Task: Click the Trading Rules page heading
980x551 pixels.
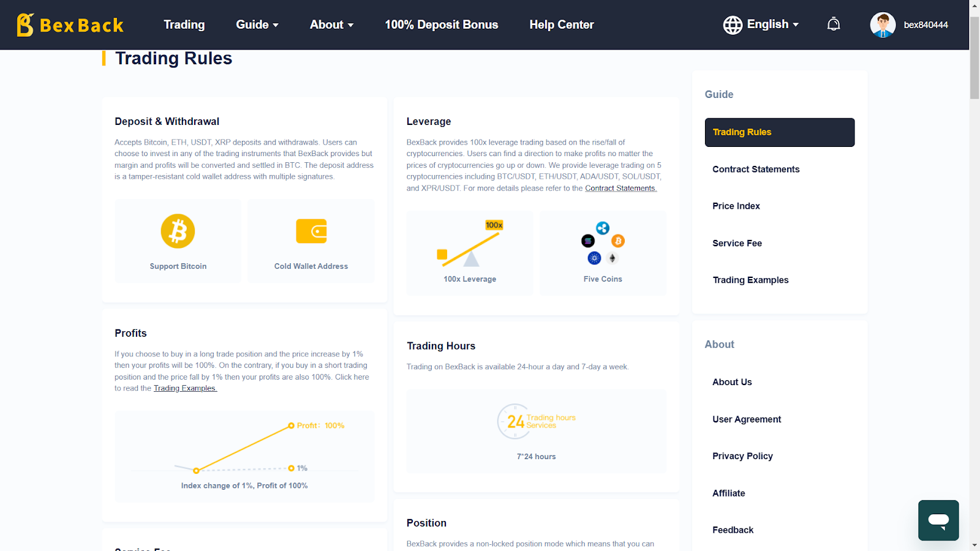Action: click(x=173, y=58)
